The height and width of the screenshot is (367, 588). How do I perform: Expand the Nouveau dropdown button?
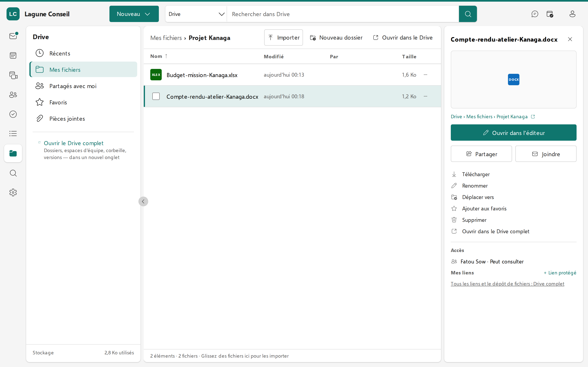pos(134,14)
